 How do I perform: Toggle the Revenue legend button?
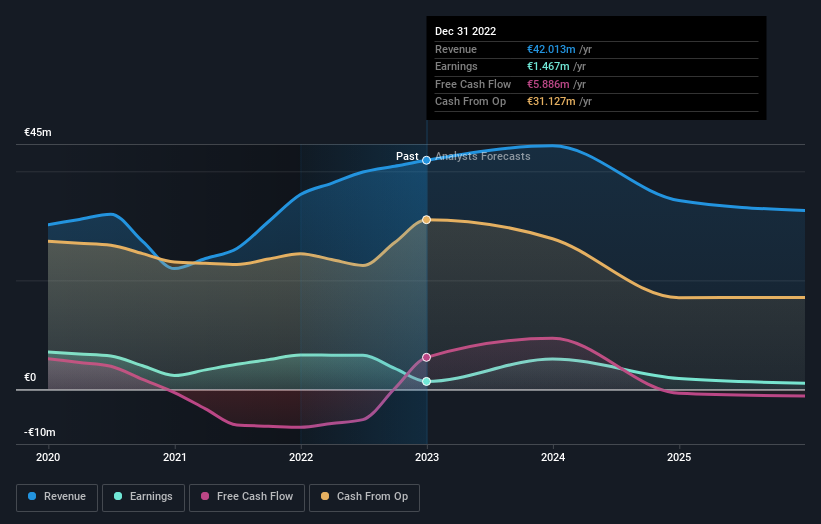[x=57, y=497]
